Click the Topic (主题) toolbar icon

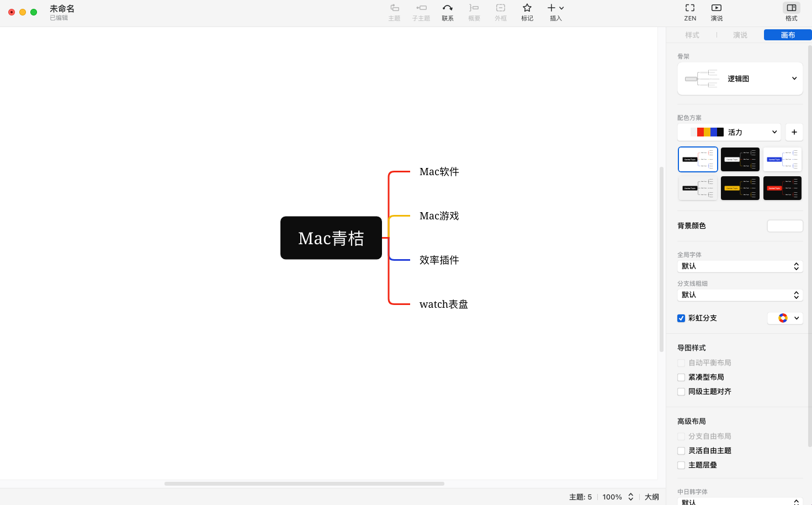pos(394,8)
